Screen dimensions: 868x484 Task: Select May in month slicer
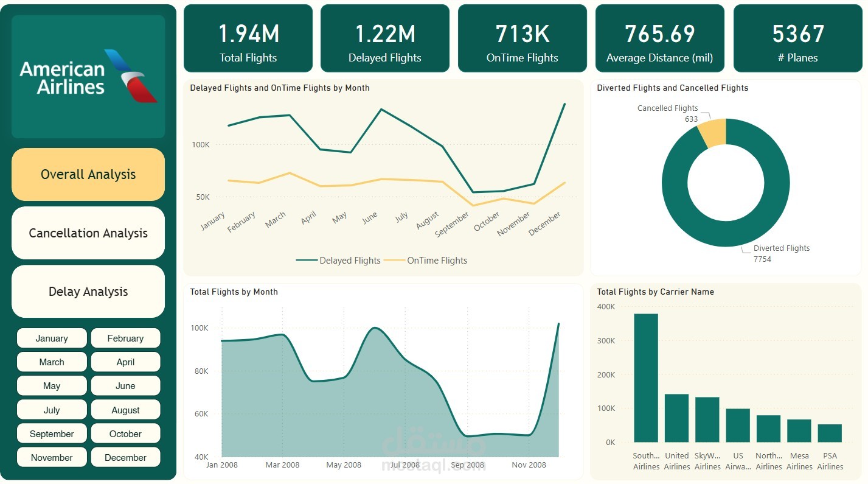point(52,385)
